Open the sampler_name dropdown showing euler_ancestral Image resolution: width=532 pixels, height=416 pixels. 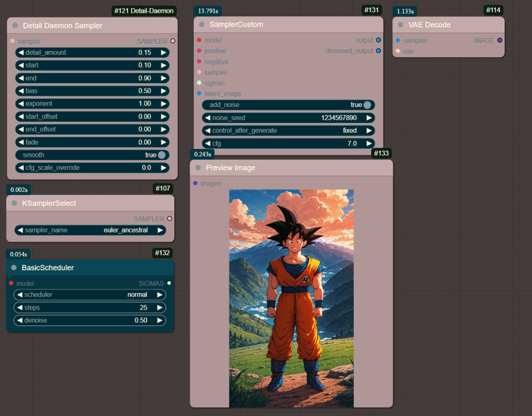click(90, 230)
